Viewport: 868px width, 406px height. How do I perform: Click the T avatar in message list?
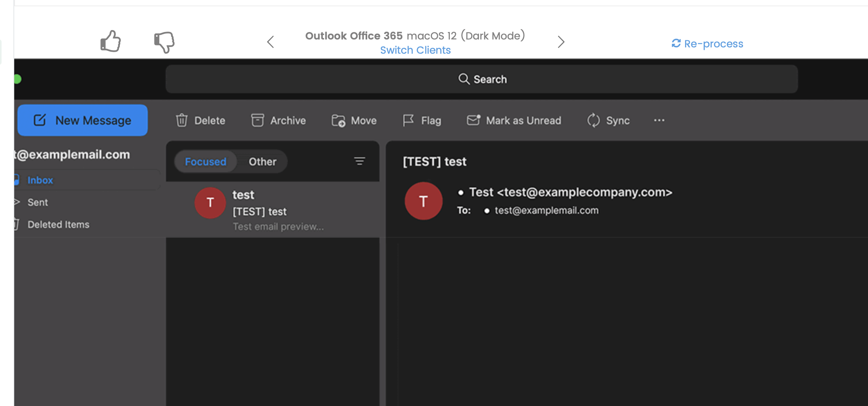[x=210, y=203]
